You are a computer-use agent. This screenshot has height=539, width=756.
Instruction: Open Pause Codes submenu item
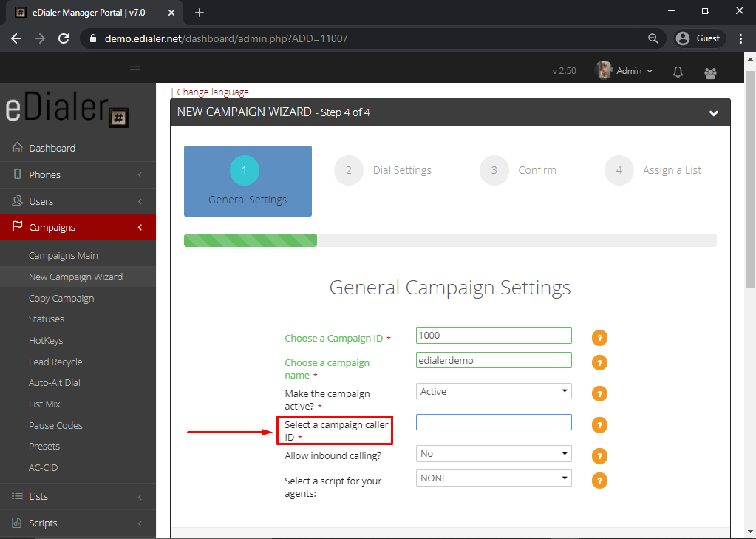click(55, 426)
